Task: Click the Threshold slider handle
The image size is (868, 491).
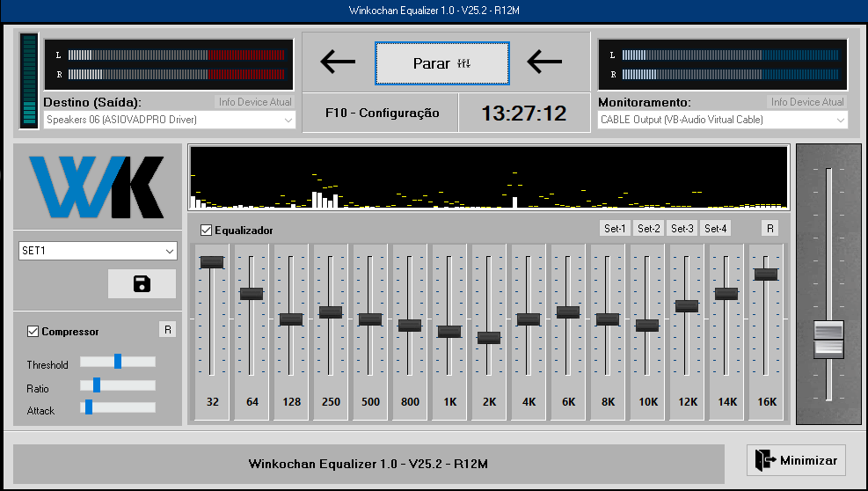Action: (x=117, y=361)
